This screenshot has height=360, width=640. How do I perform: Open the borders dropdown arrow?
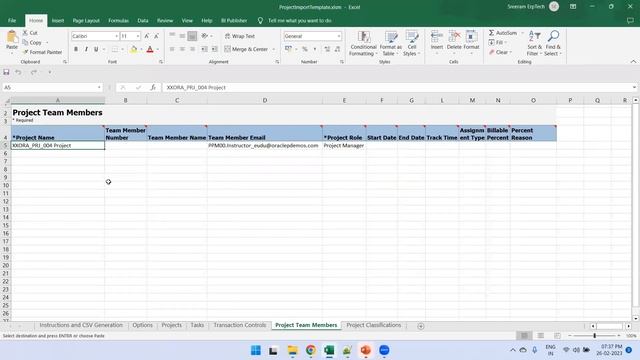tap(122, 49)
